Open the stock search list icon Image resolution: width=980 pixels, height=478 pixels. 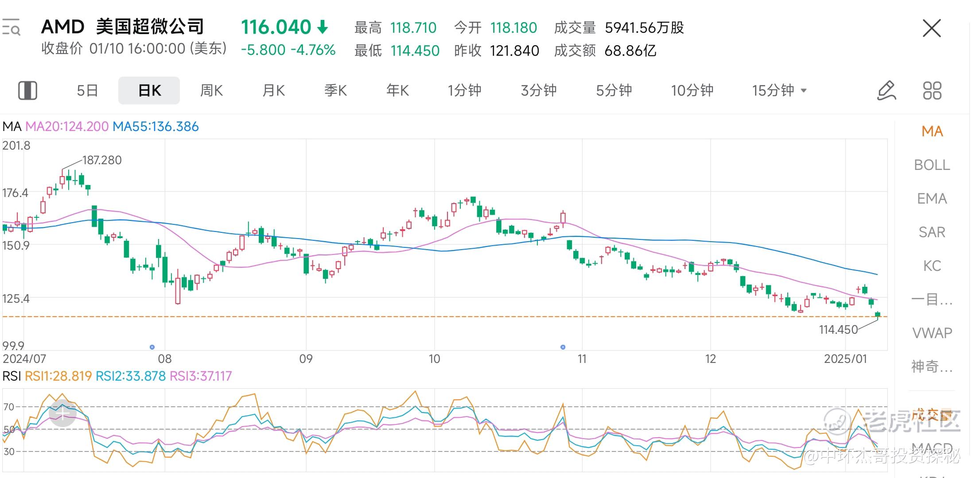point(11,27)
